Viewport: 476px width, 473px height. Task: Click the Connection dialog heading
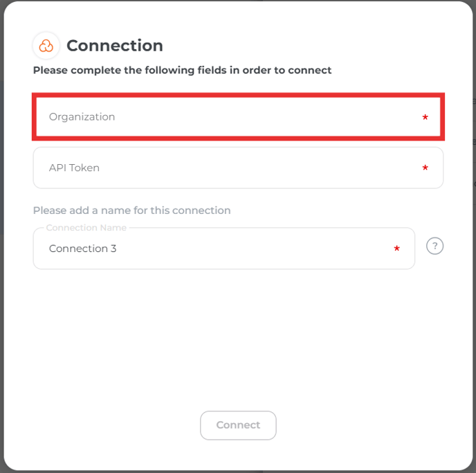(115, 46)
